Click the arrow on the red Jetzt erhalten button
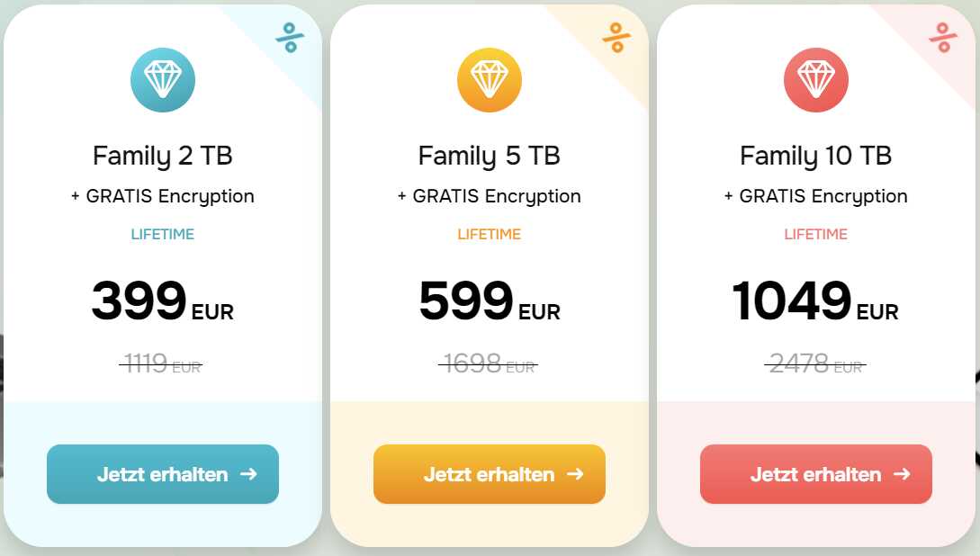The height and width of the screenshot is (556, 980). click(901, 474)
